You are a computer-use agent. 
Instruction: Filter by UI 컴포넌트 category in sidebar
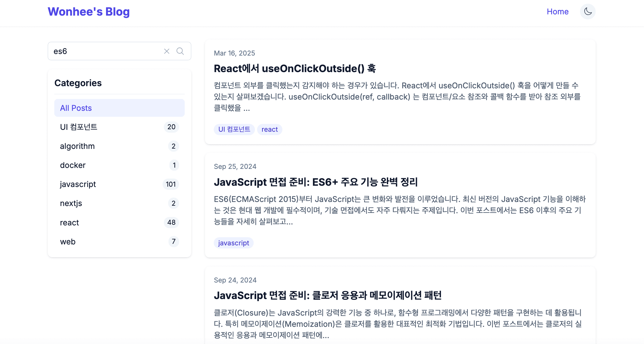(120, 127)
